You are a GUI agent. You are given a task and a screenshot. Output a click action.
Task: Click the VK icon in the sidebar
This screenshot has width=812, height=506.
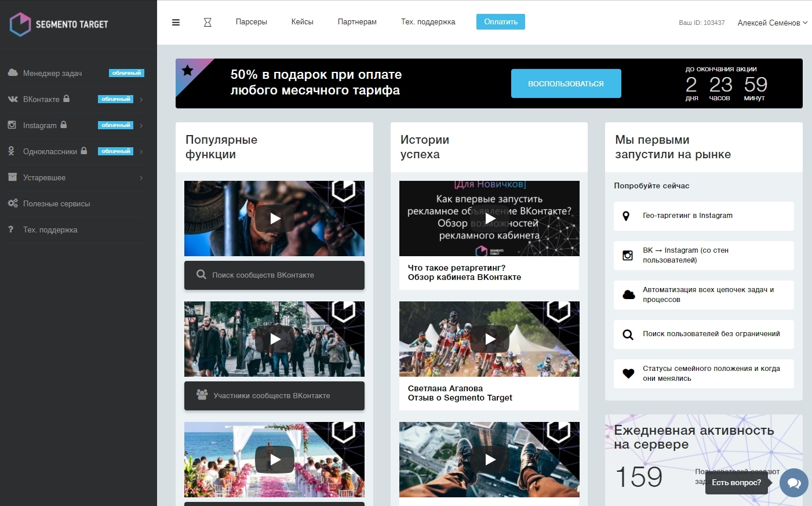(x=13, y=99)
